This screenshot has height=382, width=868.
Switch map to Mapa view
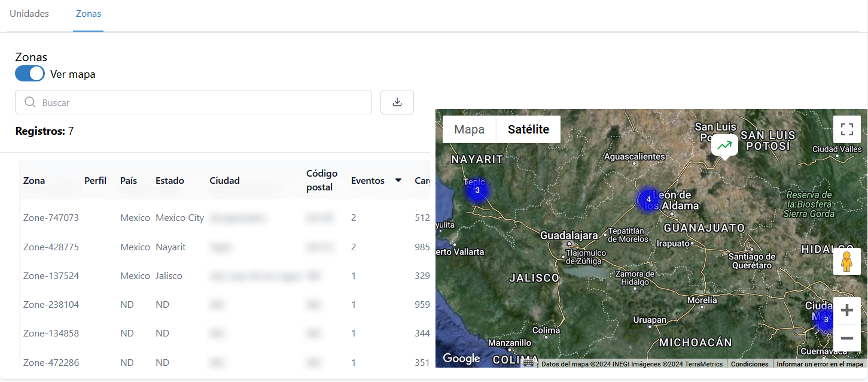point(469,129)
